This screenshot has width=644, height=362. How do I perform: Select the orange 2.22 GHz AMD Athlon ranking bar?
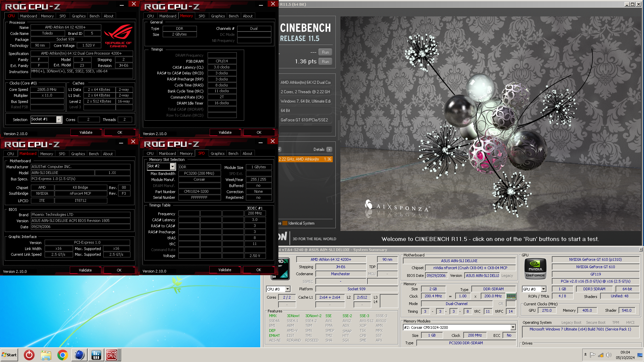[305, 159]
